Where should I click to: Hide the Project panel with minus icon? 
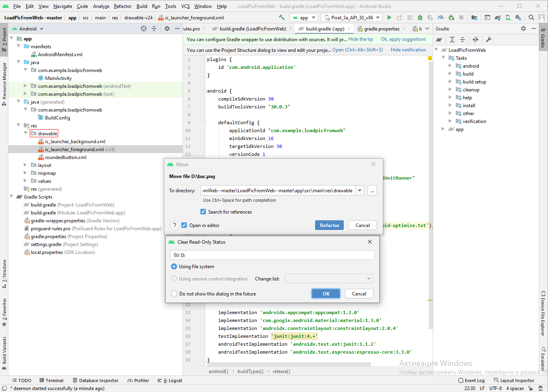[x=177, y=28]
